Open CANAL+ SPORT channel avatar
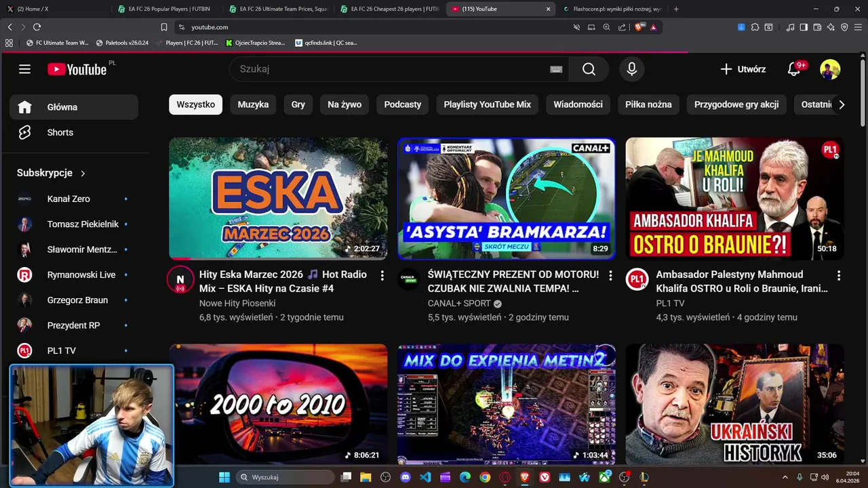The width and height of the screenshot is (868, 488). [409, 279]
